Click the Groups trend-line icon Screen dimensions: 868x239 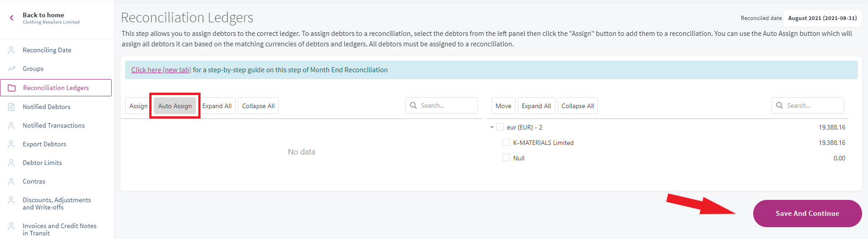[11, 69]
